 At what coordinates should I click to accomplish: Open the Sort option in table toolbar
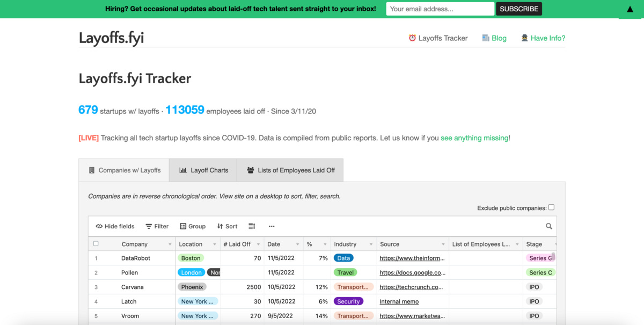[227, 226]
